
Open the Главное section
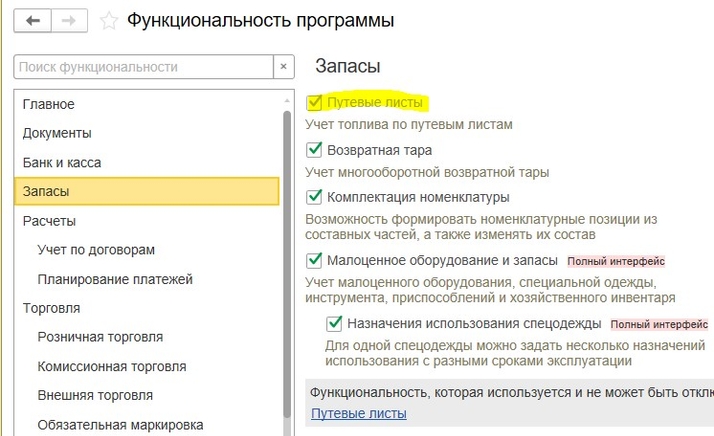49,104
